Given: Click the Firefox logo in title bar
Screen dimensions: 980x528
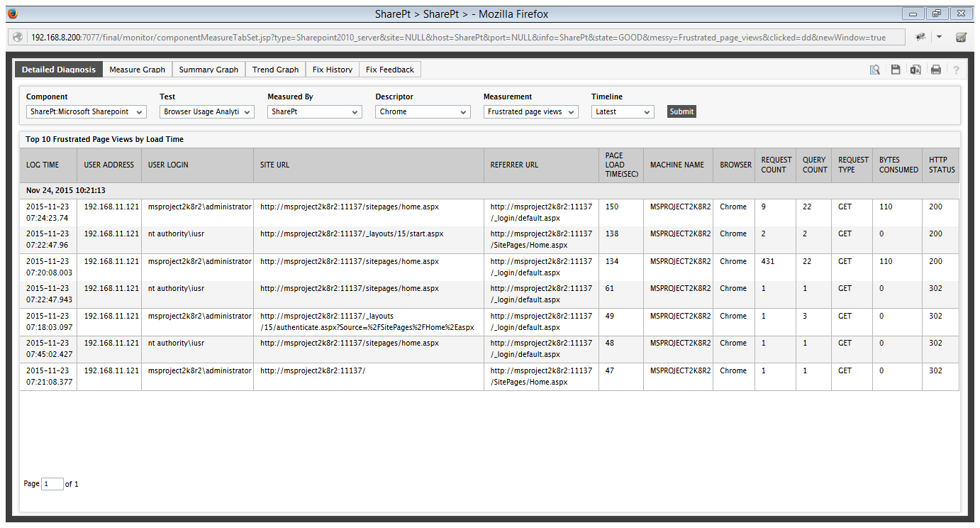Looking at the screenshot, I should [x=13, y=13].
